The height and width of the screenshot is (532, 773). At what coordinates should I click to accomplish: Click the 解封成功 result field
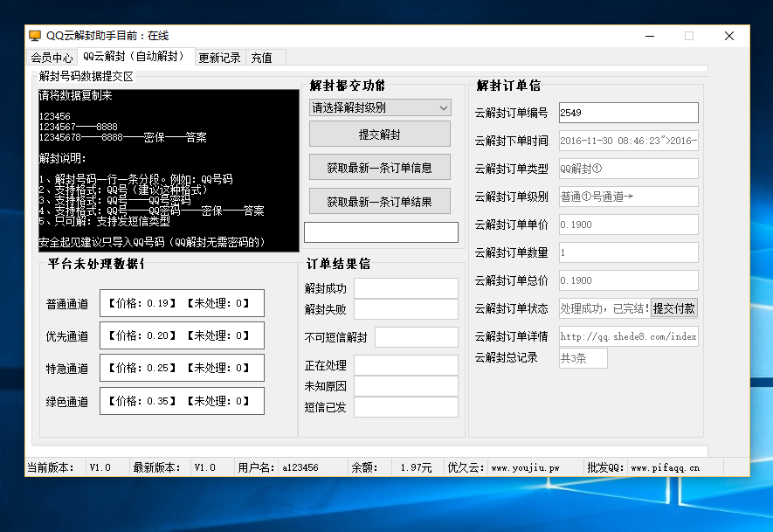click(406, 288)
